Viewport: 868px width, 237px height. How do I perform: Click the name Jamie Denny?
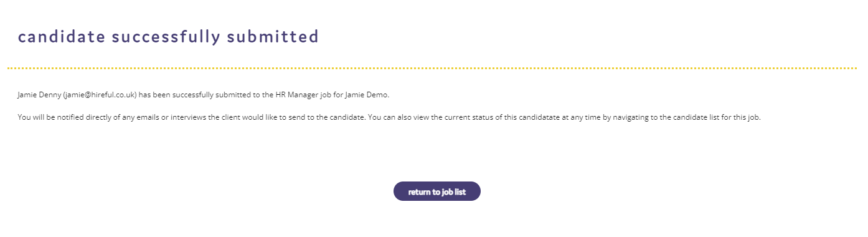39,95
